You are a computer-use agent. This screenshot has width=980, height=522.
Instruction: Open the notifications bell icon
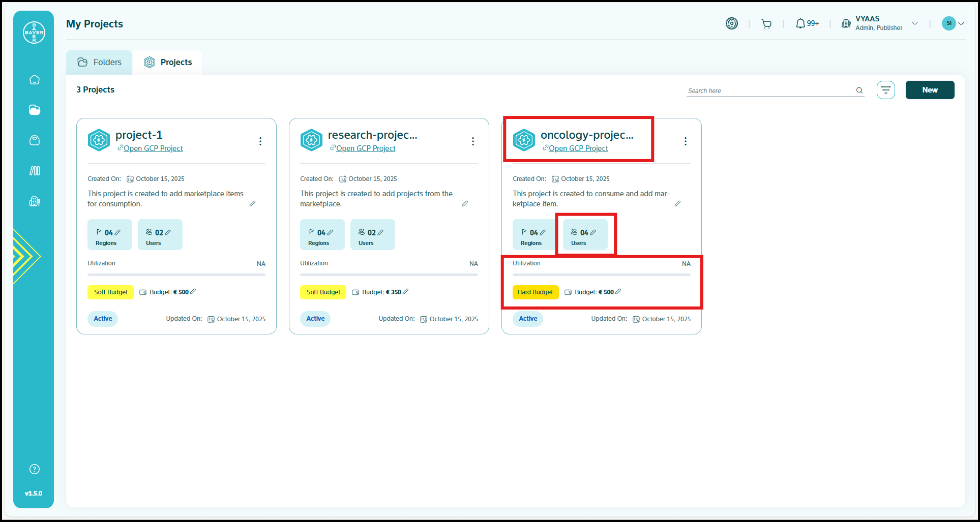click(800, 24)
